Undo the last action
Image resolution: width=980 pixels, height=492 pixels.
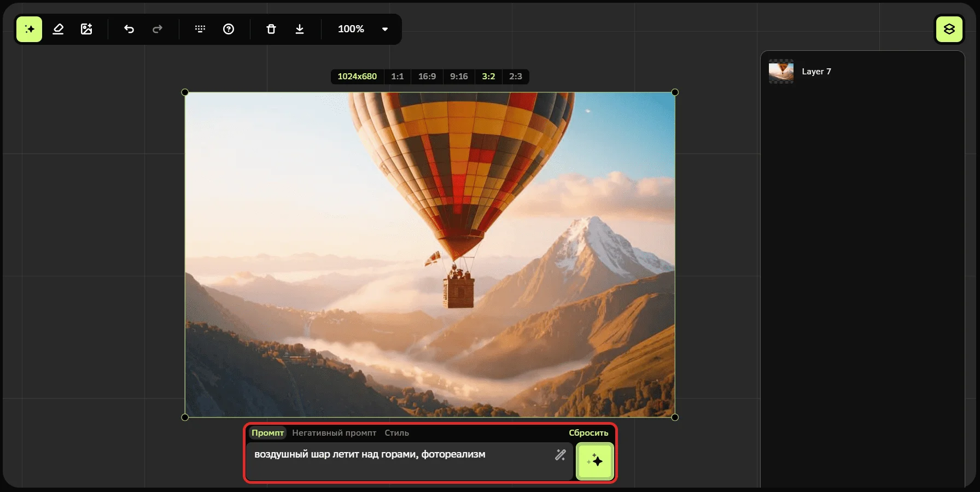point(129,29)
